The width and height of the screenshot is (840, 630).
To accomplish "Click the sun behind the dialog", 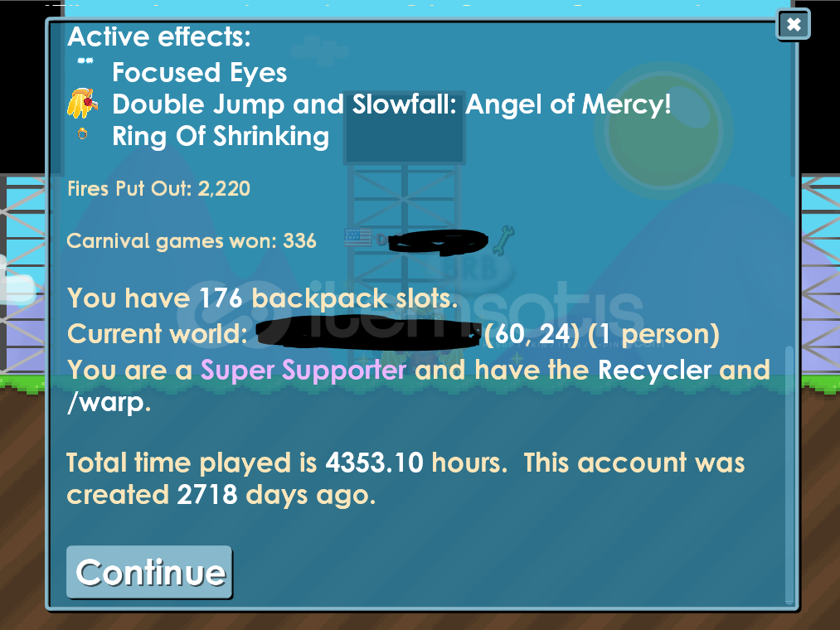I will [663, 131].
